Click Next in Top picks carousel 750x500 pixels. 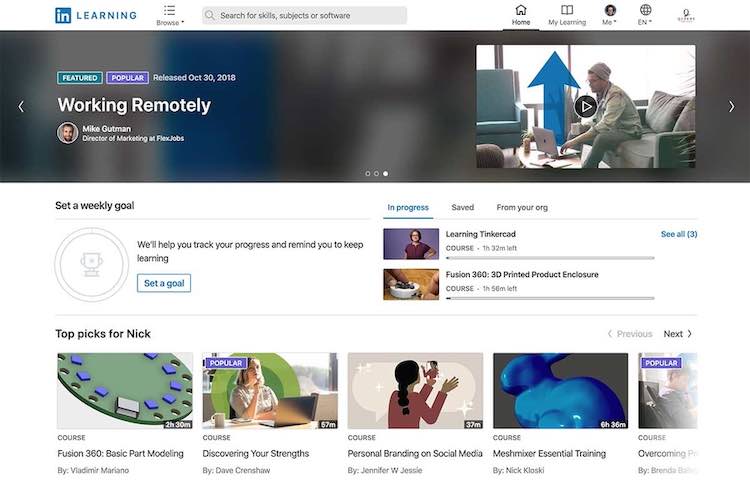(x=678, y=334)
